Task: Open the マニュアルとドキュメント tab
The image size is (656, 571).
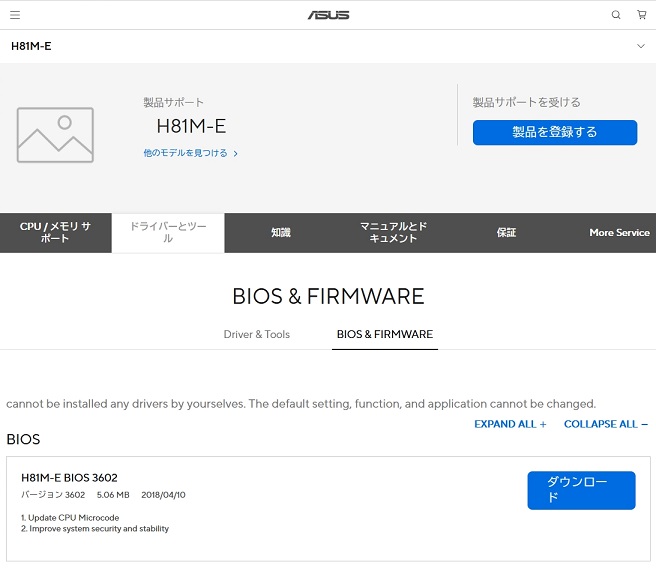Action: (x=393, y=233)
